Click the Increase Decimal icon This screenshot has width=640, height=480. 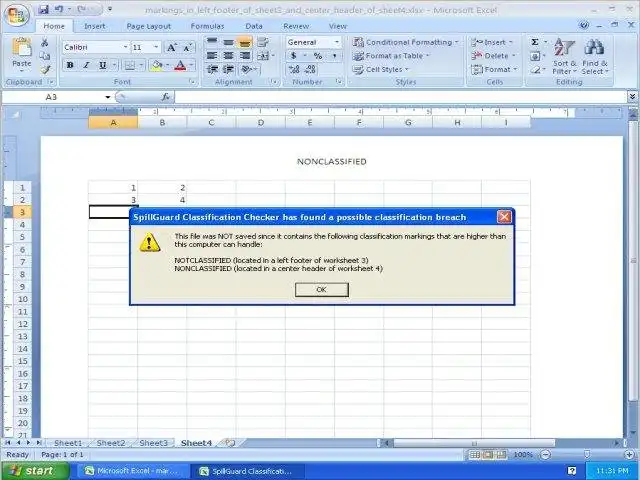(x=294, y=69)
